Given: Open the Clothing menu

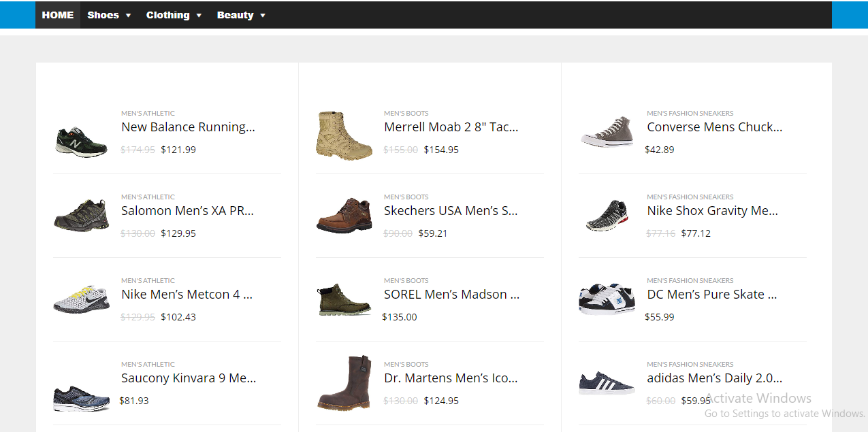Looking at the screenshot, I should point(167,15).
